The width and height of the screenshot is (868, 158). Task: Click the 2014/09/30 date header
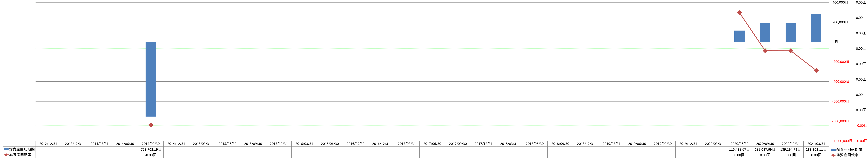click(x=151, y=144)
